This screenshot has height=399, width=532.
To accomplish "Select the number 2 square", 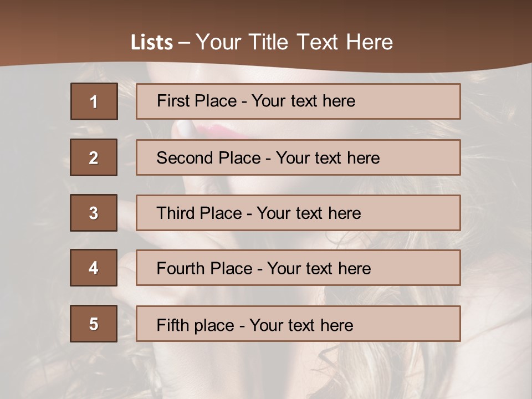I will (94, 157).
